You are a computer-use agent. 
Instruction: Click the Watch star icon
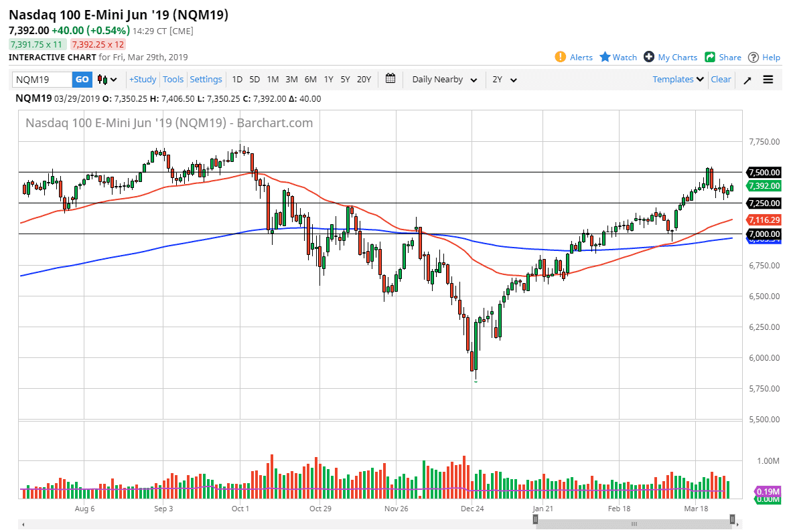click(x=605, y=57)
